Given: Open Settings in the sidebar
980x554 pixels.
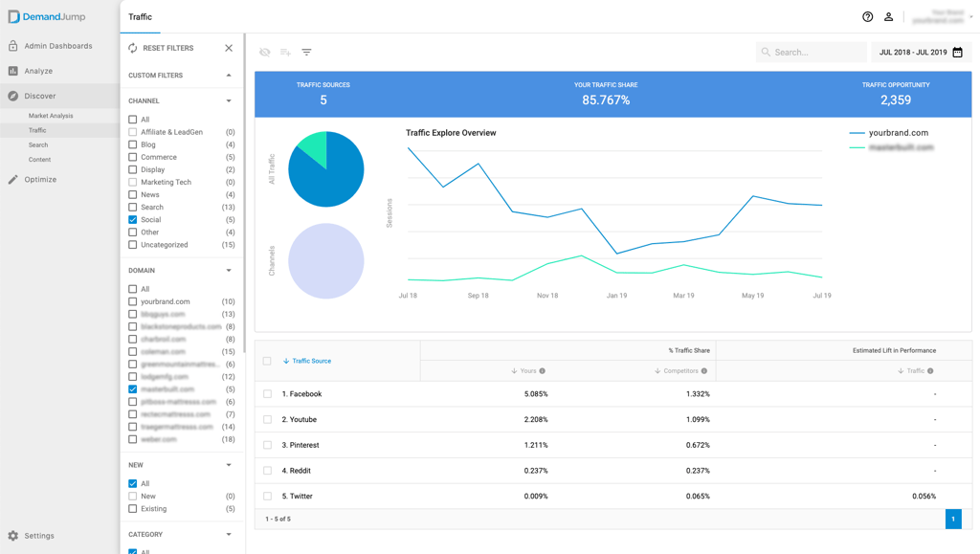Looking at the screenshot, I should [x=38, y=535].
